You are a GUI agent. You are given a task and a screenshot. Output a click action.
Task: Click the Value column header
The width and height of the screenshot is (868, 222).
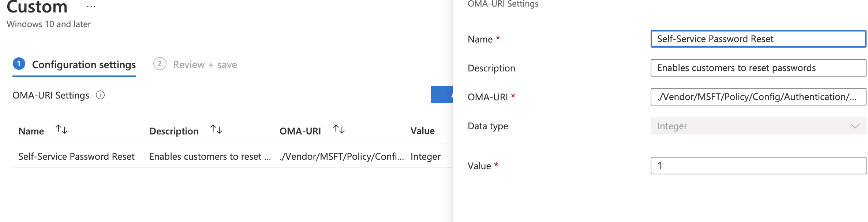coord(422,131)
